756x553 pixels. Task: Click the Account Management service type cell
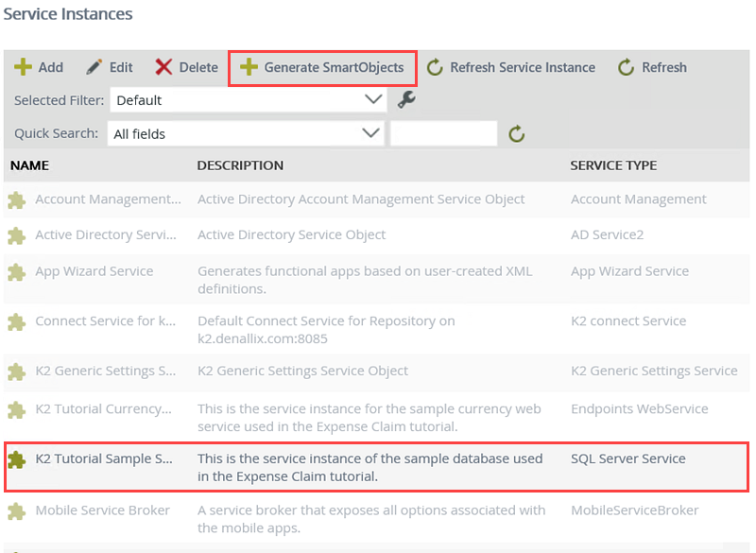click(x=639, y=199)
